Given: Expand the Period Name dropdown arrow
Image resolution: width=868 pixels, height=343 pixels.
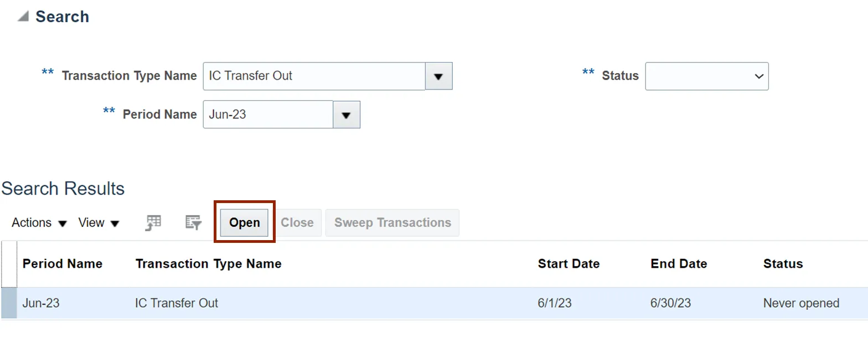Looking at the screenshot, I should (347, 115).
